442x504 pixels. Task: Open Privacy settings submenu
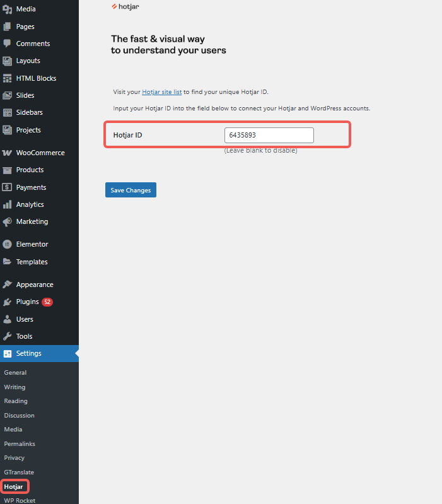click(14, 458)
